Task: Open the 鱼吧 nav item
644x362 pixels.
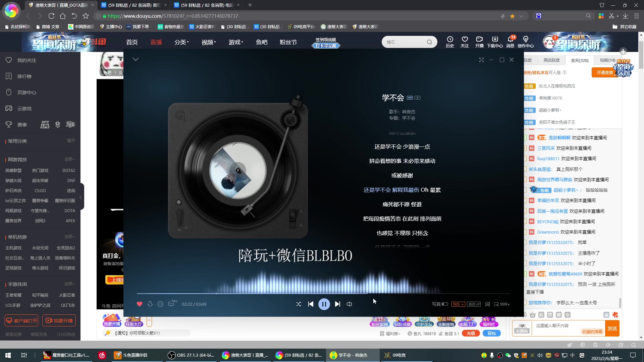Action: click(x=262, y=42)
